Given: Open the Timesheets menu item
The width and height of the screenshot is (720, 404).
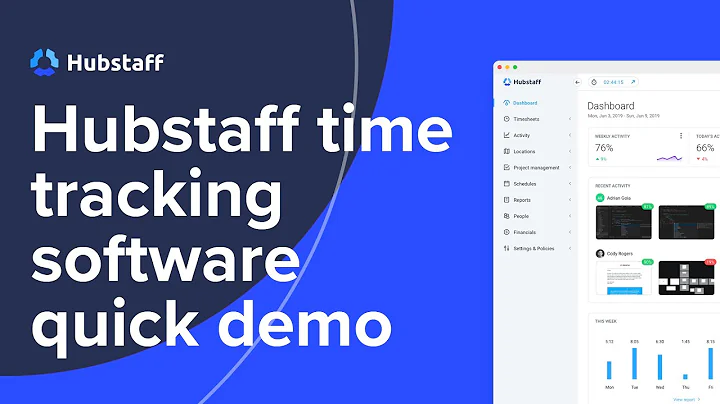Looking at the screenshot, I should click(x=526, y=119).
